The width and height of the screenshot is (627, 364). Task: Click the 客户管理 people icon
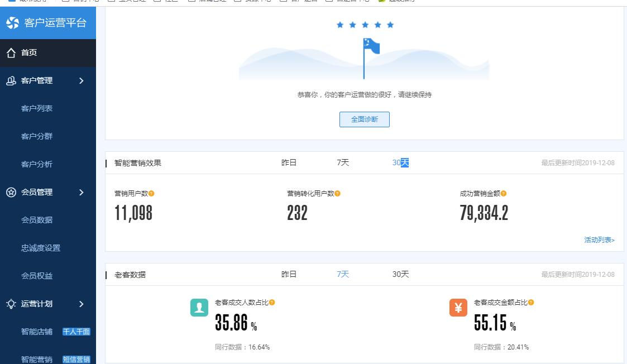(x=12, y=80)
